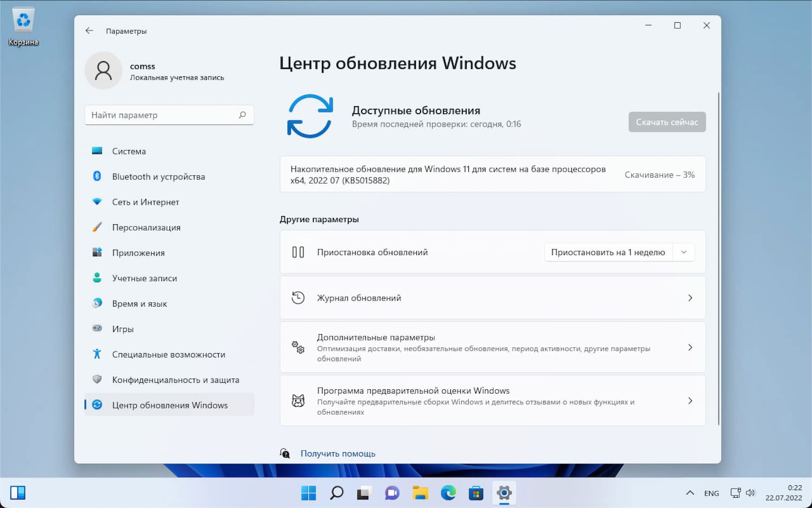Expand the pause duration dropdown arrow

coord(684,252)
